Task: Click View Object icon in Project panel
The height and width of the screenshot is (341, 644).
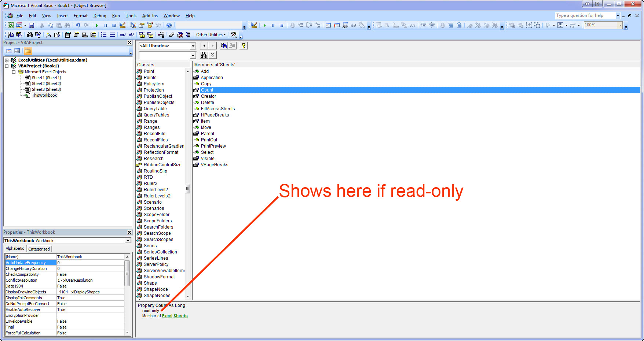Action: pyautogui.click(x=17, y=51)
